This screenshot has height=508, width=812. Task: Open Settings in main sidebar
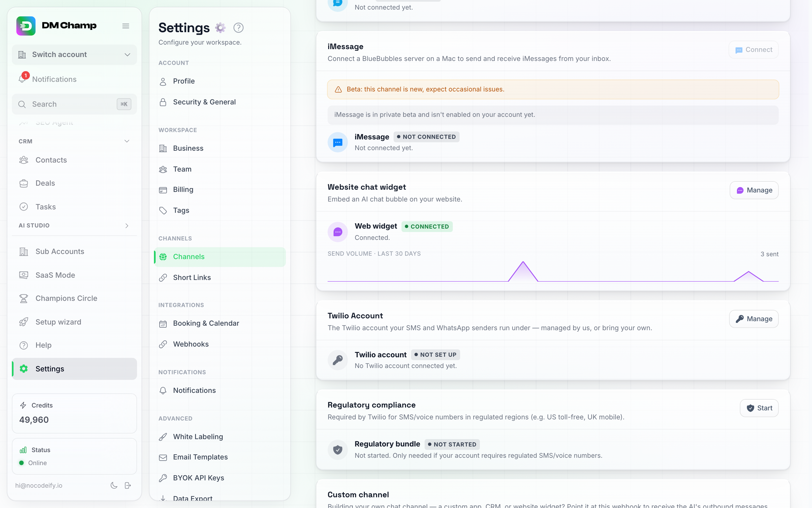coord(74,369)
